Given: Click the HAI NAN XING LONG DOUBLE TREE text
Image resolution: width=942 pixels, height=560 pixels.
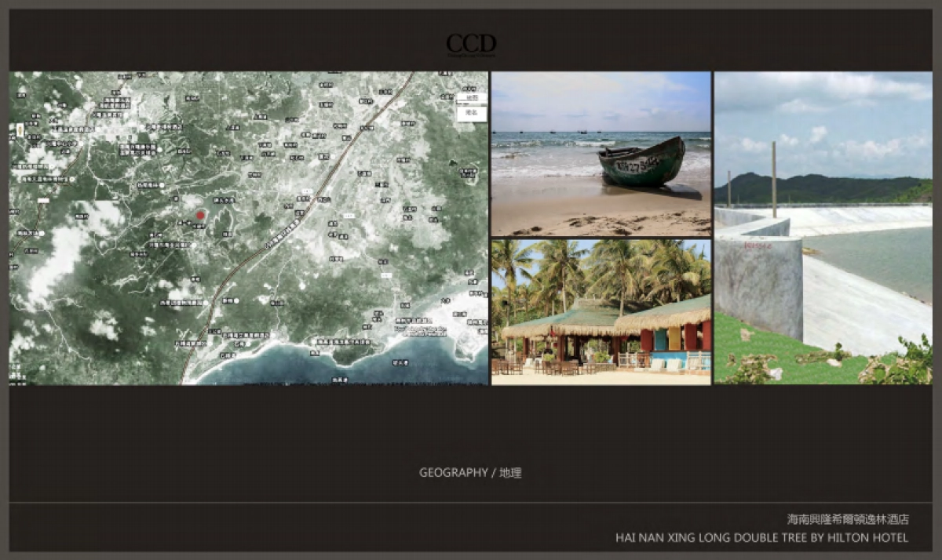Looking at the screenshot, I should pyautogui.click(x=761, y=538).
